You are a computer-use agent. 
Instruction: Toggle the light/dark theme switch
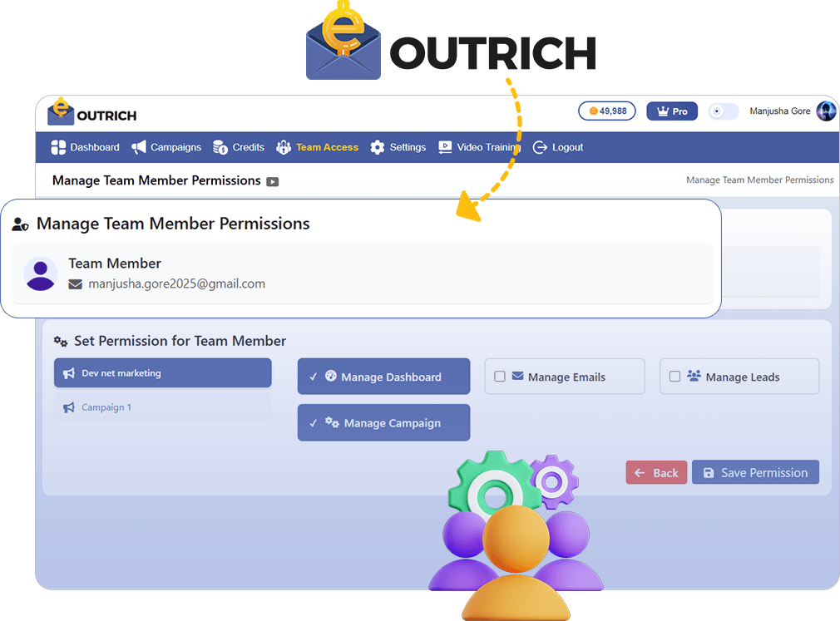(x=723, y=111)
